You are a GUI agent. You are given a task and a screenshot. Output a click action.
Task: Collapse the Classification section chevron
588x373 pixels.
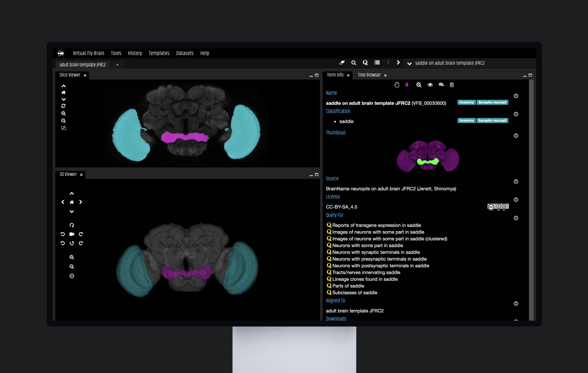pos(516,114)
